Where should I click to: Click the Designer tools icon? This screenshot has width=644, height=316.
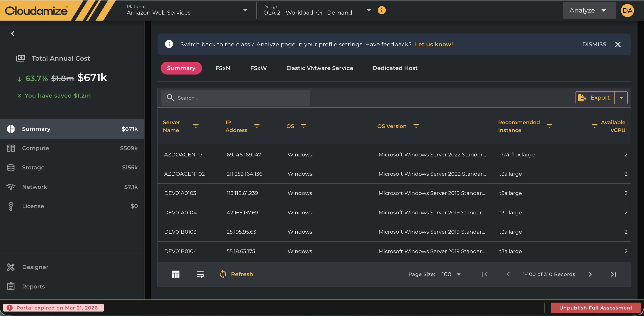click(11, 267)
